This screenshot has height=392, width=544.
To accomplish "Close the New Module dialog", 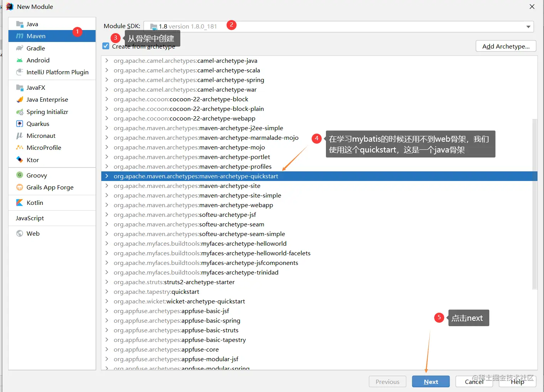I will [532, 7].
